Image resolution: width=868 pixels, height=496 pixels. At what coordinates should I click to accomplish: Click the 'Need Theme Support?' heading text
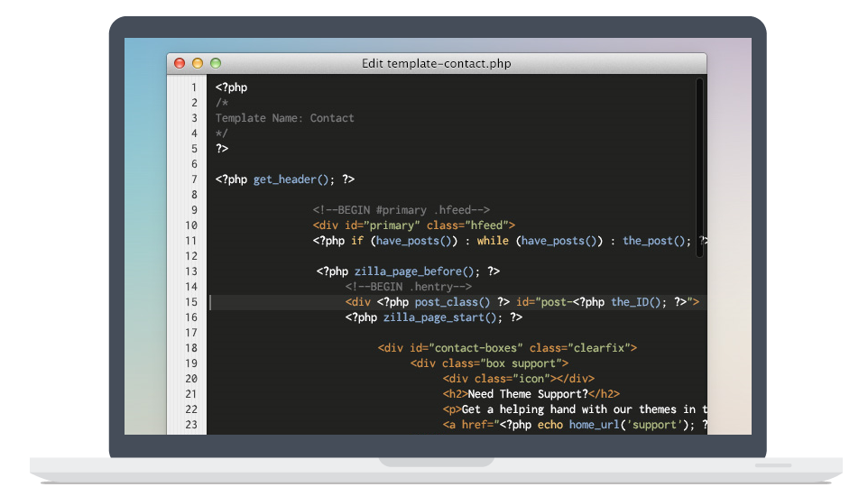pos(528,394)
